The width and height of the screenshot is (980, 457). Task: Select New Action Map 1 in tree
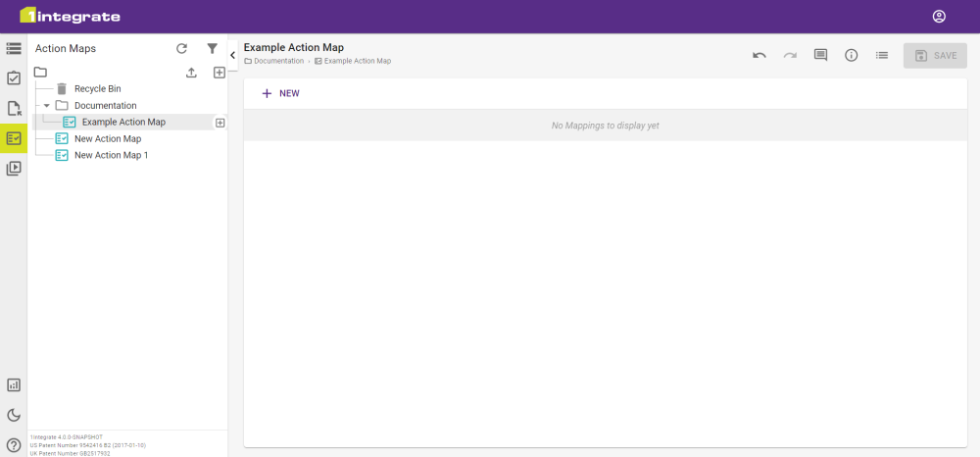point(111,155)
